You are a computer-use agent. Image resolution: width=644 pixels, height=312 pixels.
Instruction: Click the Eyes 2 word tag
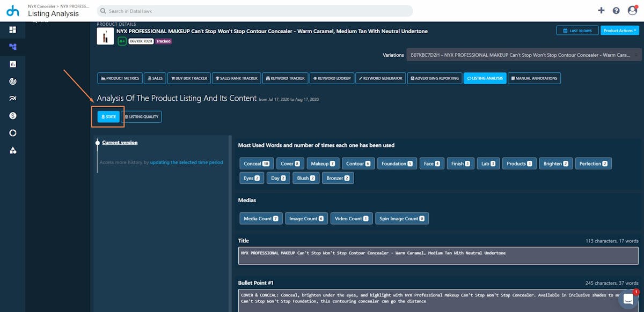(x=252, y=178)
